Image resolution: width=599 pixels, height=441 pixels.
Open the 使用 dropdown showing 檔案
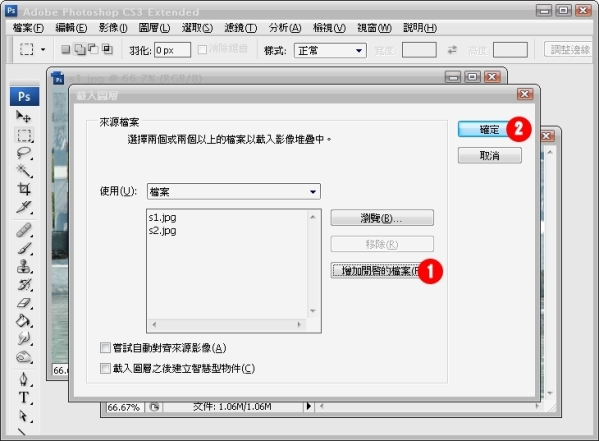pyautogui.click(x=234, y=191)
